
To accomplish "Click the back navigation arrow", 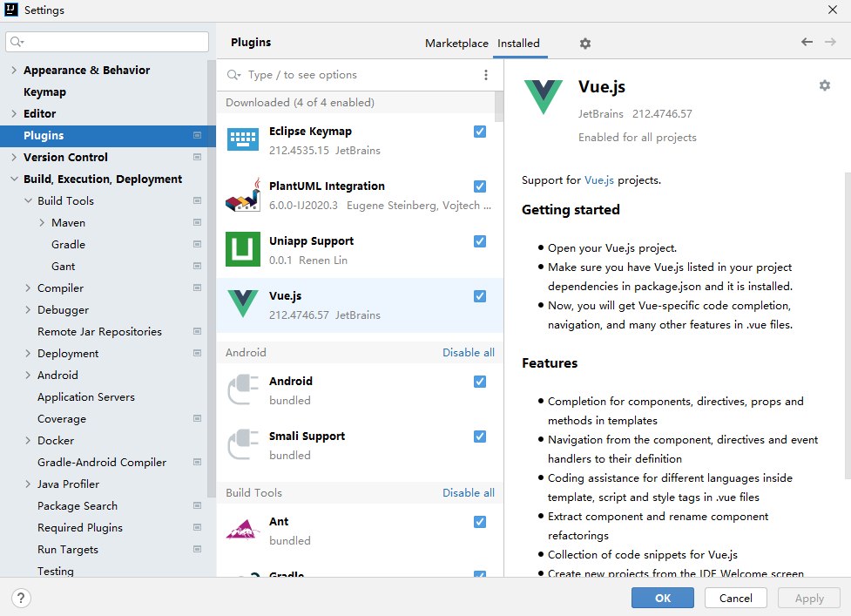I will [807, 43].
